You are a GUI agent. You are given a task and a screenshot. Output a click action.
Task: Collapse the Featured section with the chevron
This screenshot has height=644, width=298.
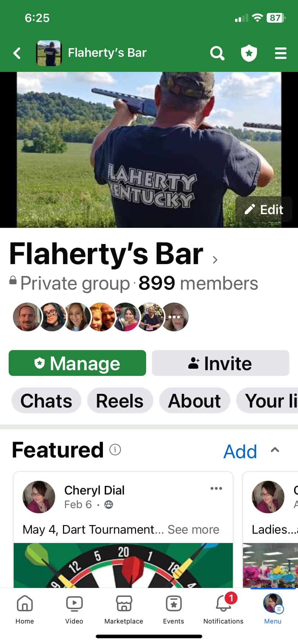tap(275, 450)
